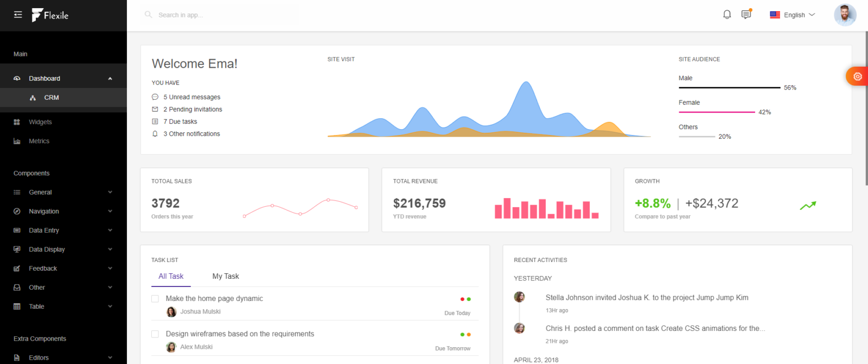Viewport: 868px width, 364px height.
Task: Click the CRM sidebar icon
Action: [33, 98]
